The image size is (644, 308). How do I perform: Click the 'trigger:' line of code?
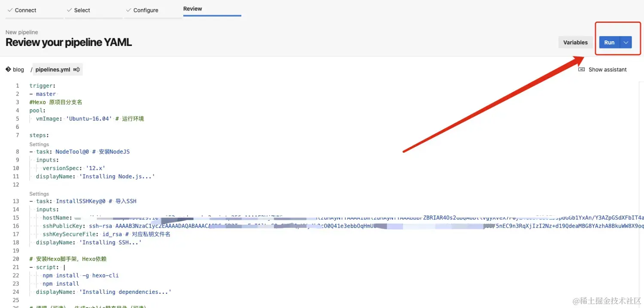click(x=43, y=85)
